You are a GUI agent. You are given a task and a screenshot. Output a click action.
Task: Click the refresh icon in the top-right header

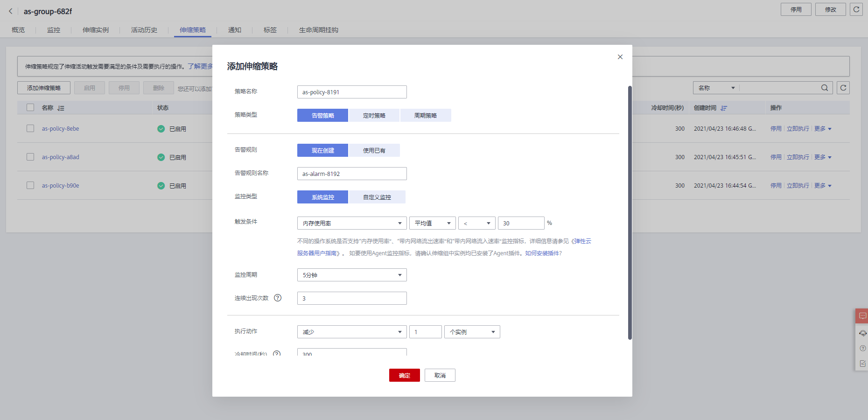(856, 9)
